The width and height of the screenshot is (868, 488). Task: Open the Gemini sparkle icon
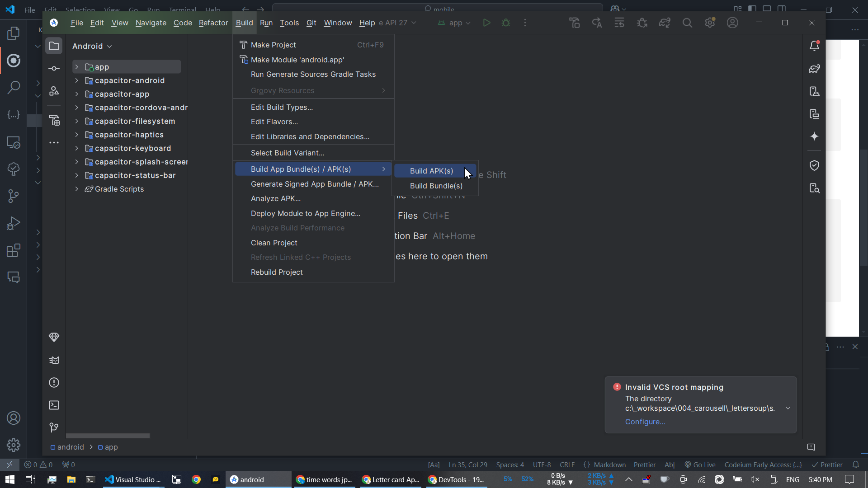[x=814, y=136]
